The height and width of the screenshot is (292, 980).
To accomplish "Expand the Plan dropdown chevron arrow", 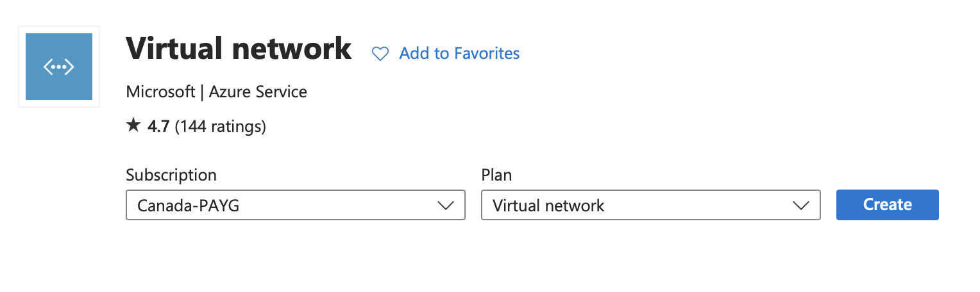I will point(800,206).
